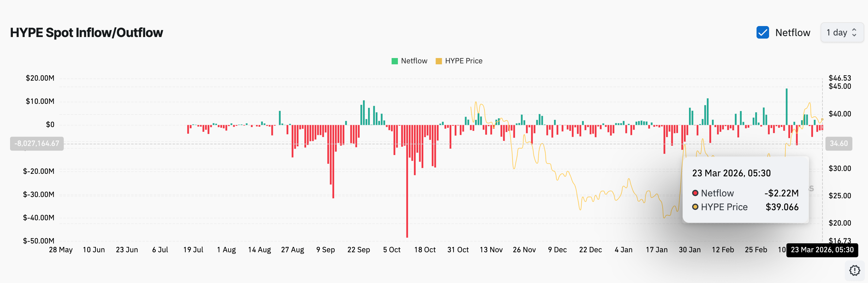Click the yellow HYPE Price legend swatch
This screenshot has width=868, height=283.
click(439, 61)
